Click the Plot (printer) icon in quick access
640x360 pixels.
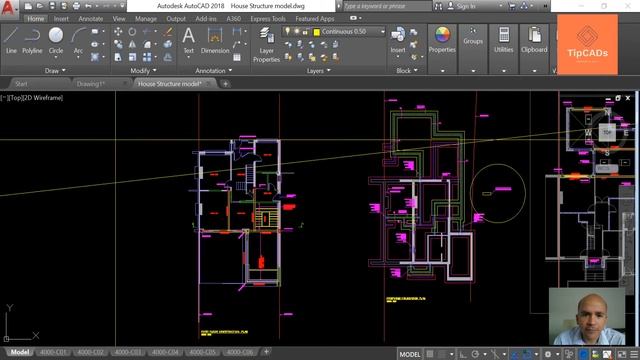click(x=76, y=6)
